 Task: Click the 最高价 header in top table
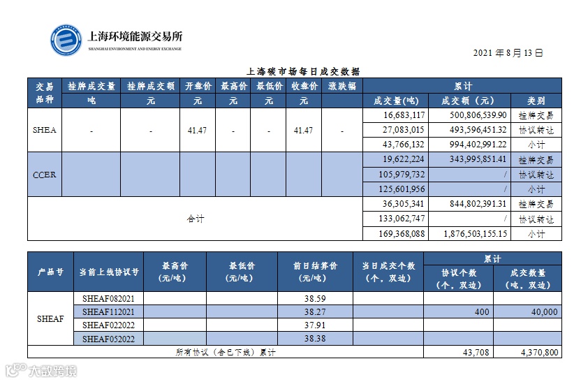233,86
